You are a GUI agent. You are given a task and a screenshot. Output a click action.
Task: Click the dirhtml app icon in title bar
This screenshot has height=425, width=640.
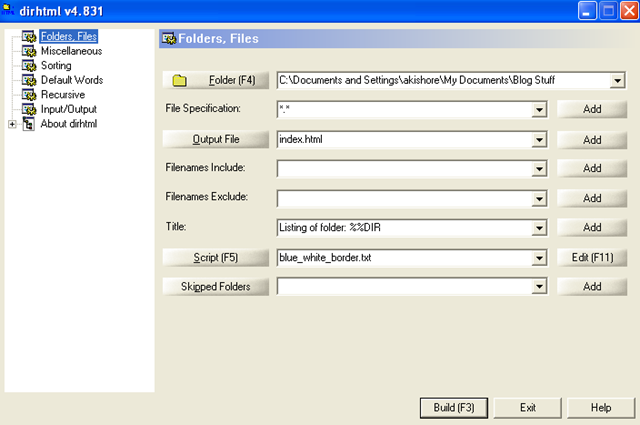(8, 10)
